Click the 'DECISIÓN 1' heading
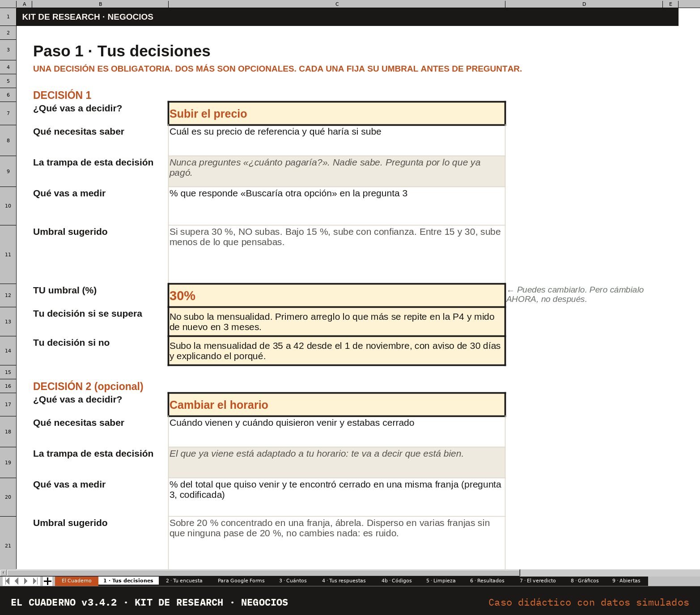This screenshot has width=700, height=615. click(62, 95)
